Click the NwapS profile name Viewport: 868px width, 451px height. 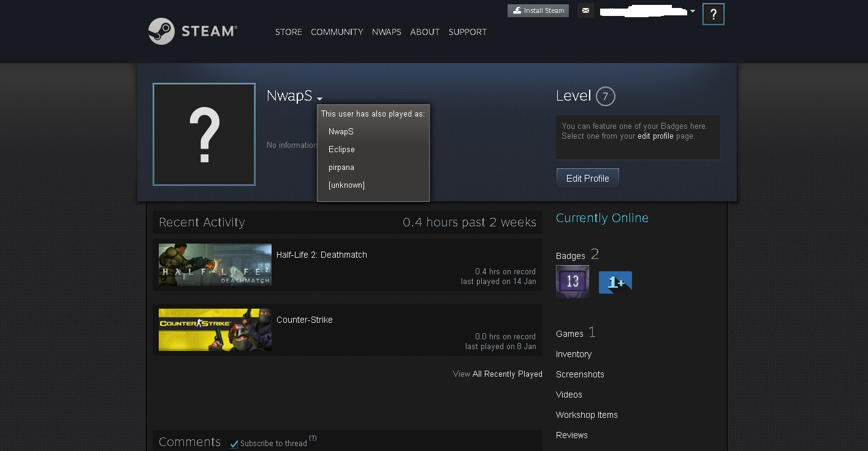289,96
